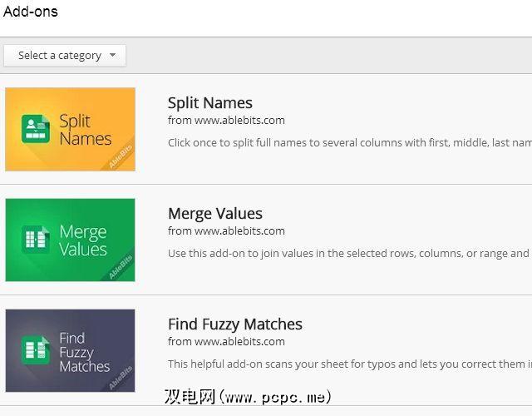Viewport: 532px width, 416px height.
Task: Click AbleBits ribbon on Split Names thumbnail
Action: (119, 157)
